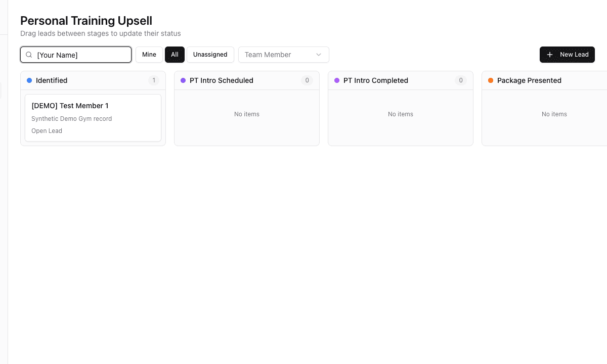
Task: Click the search magnifier icon
Action: pos(29,55)
